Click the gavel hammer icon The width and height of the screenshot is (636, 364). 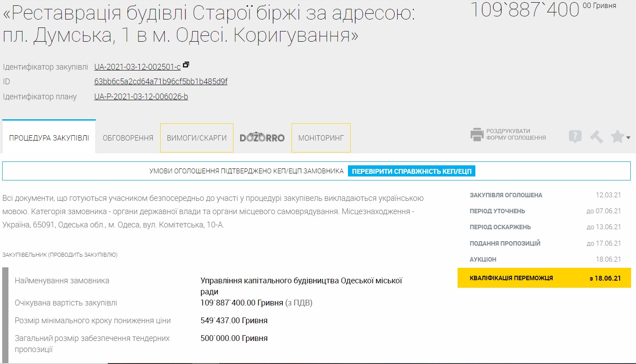[596, 137]
